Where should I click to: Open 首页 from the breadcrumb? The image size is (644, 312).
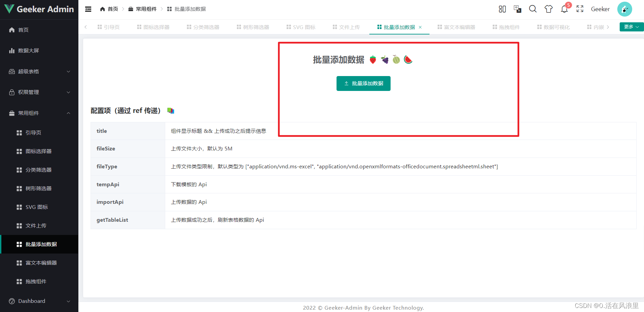(109, 9)
